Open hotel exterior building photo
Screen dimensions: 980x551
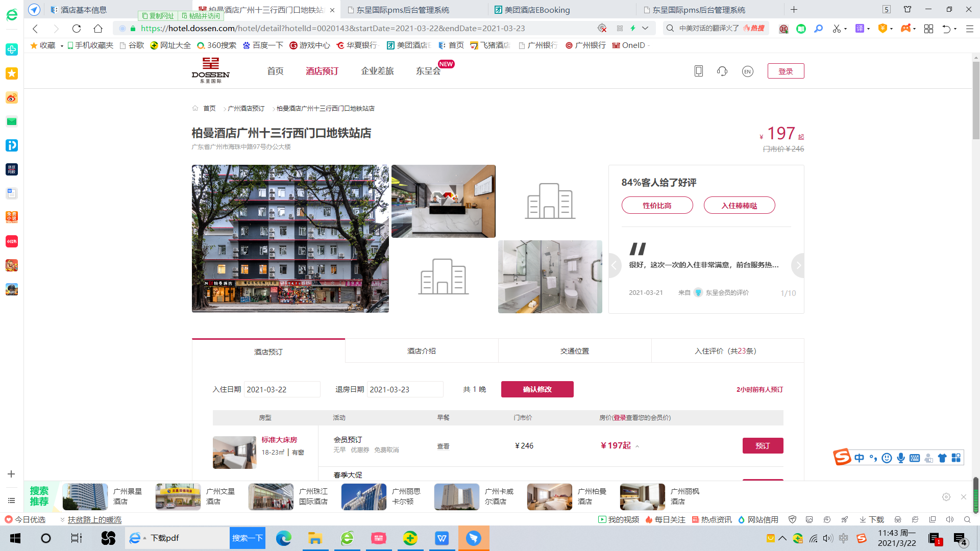coord(290,239)
